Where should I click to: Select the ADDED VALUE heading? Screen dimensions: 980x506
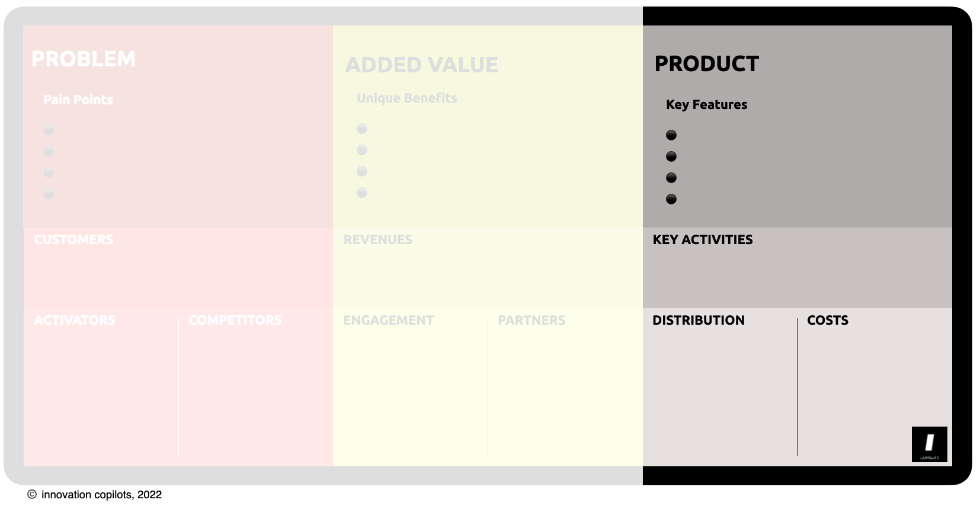421,65
